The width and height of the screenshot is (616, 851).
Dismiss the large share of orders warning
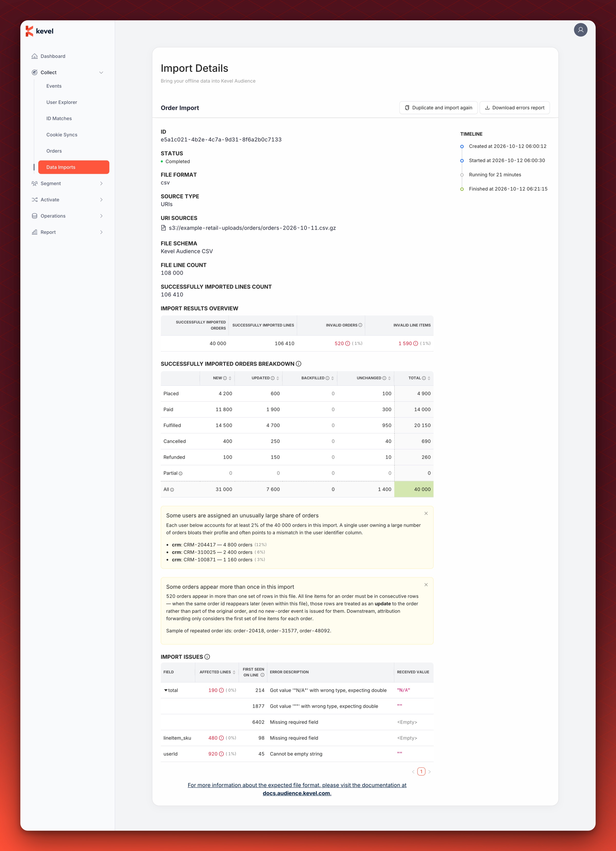click(426, 513)
